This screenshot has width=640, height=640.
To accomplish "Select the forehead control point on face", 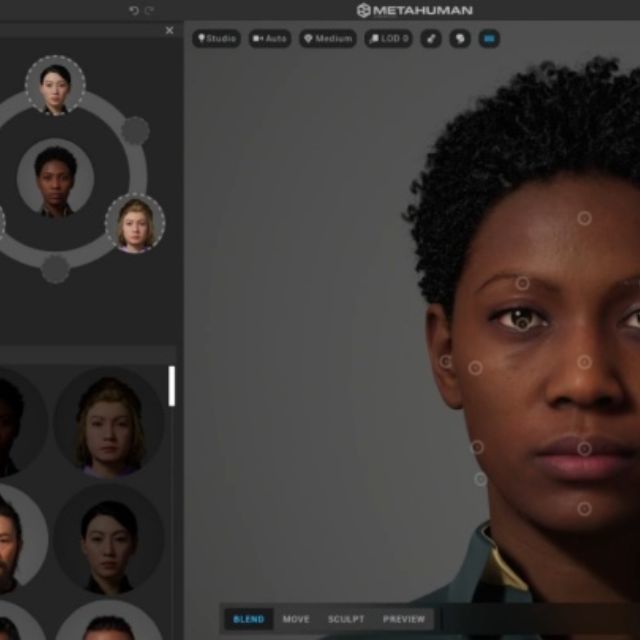I will click(x=584, y=218).
